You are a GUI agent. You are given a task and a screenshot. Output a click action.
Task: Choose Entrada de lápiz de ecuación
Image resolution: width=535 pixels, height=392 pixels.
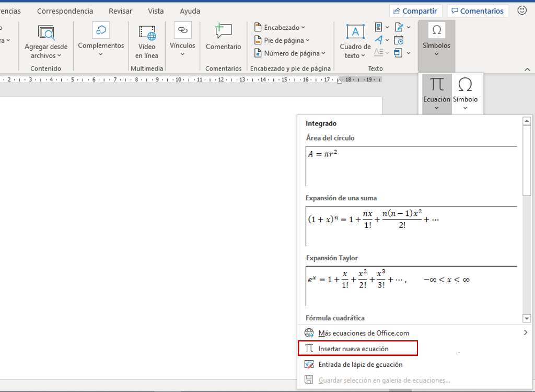tap(359, 364)
